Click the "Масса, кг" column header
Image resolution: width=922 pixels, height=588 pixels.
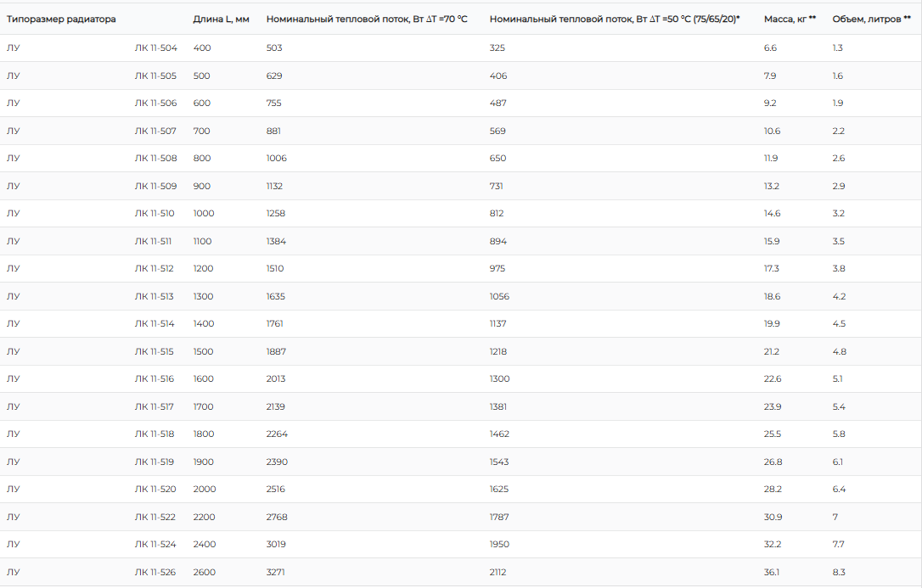point(790,20)
